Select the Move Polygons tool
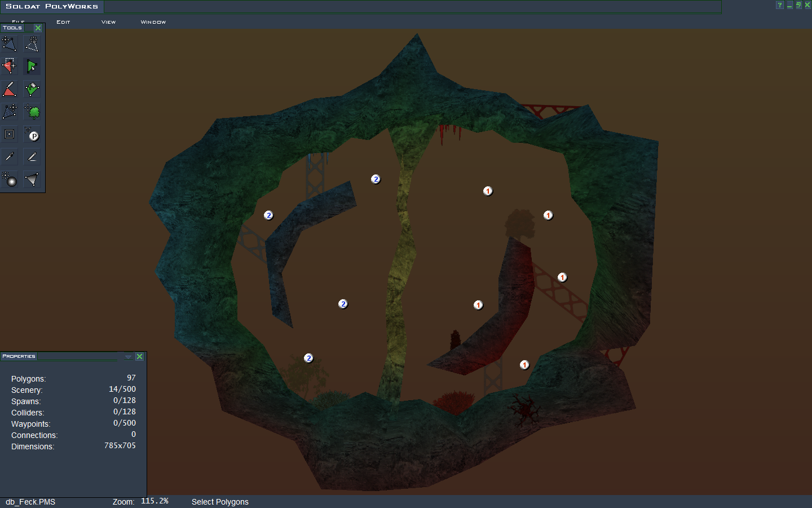This screenshot has height=508, width=812. tap(10, 44)
